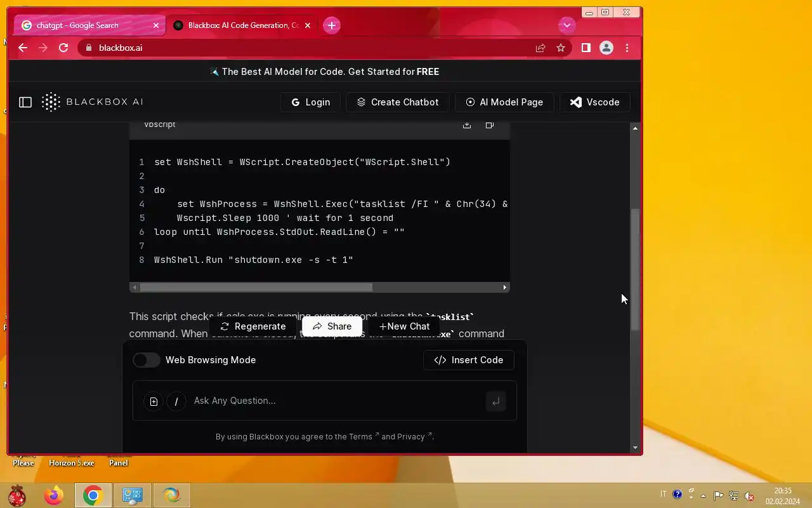Open Create Chatbot

tap(398, 102)
